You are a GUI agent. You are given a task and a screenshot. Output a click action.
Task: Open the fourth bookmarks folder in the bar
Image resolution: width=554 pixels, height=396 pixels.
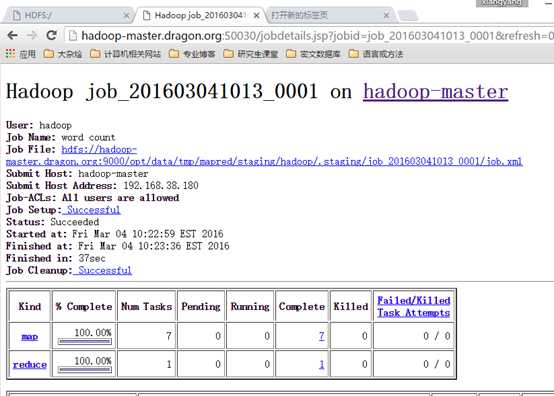[x=251, y=54]
